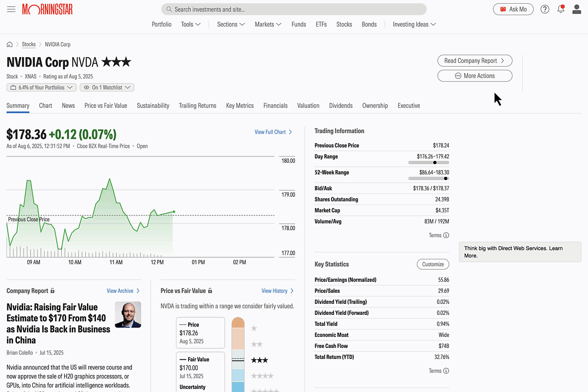Switch to the Dividends tab
588x392 pixels.
pyautogui.click(x=341, y=105)
